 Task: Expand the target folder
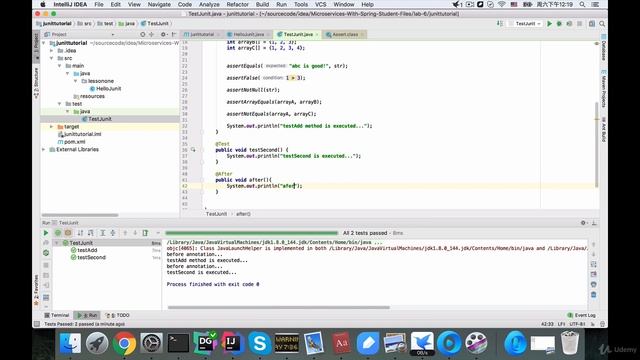(51, 127)
